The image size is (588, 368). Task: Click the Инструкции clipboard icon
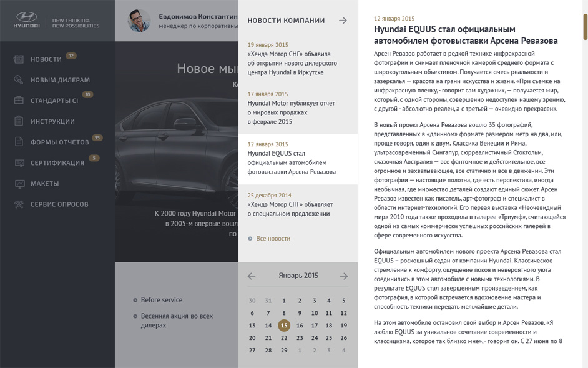(x=19, y=121)
